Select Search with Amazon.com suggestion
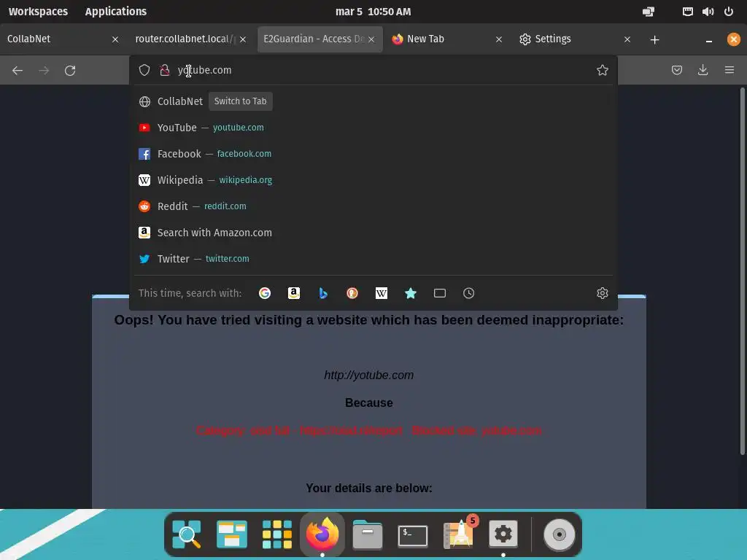Screen dimensions: 747x560 tap(373, 233)
